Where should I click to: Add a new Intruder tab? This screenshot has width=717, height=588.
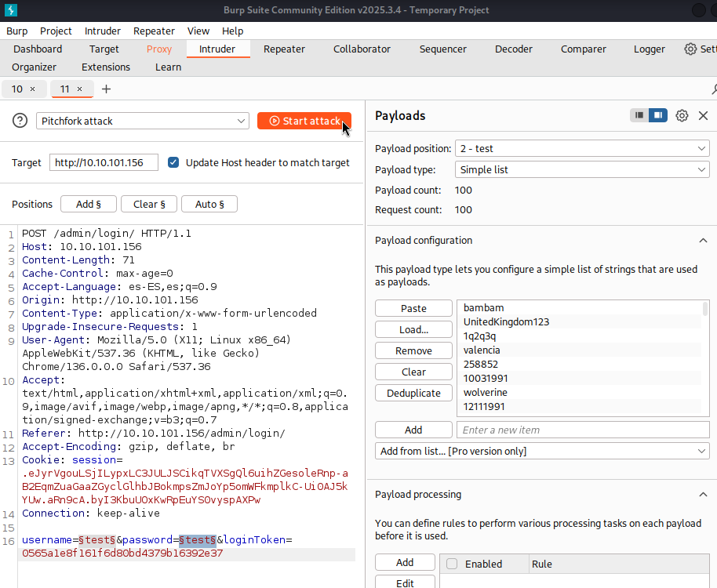tap(106, 89)
